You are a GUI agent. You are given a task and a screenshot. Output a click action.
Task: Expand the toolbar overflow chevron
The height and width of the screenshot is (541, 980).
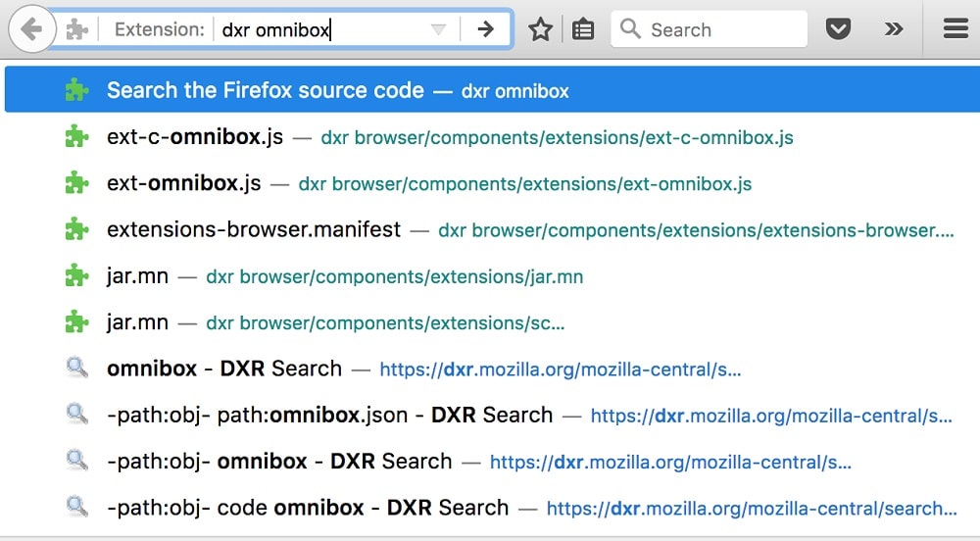point(894,28)
